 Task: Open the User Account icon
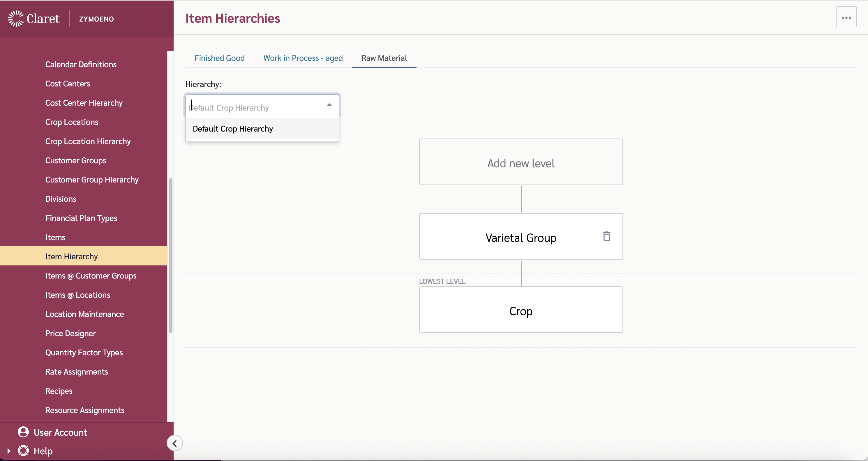point(23,432)
